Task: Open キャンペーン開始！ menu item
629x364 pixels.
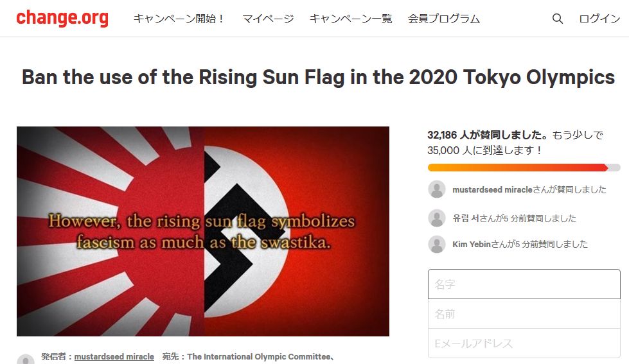Action: coord(179,19)
